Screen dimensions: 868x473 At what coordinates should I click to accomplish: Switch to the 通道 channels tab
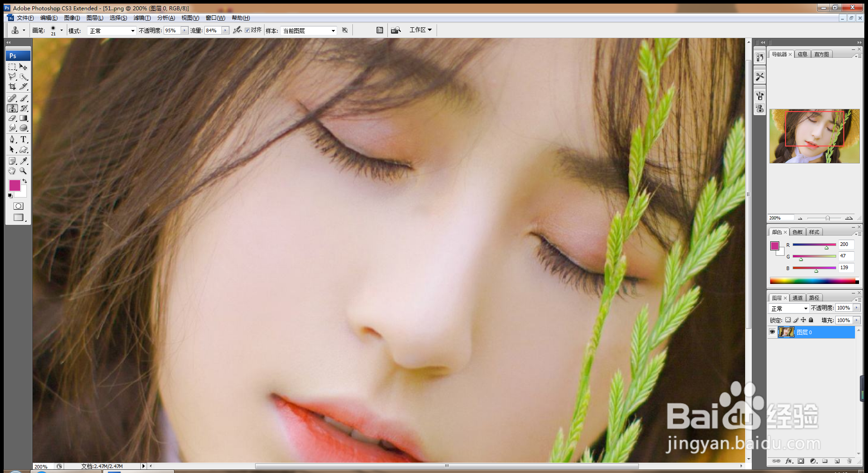[798, 298]
